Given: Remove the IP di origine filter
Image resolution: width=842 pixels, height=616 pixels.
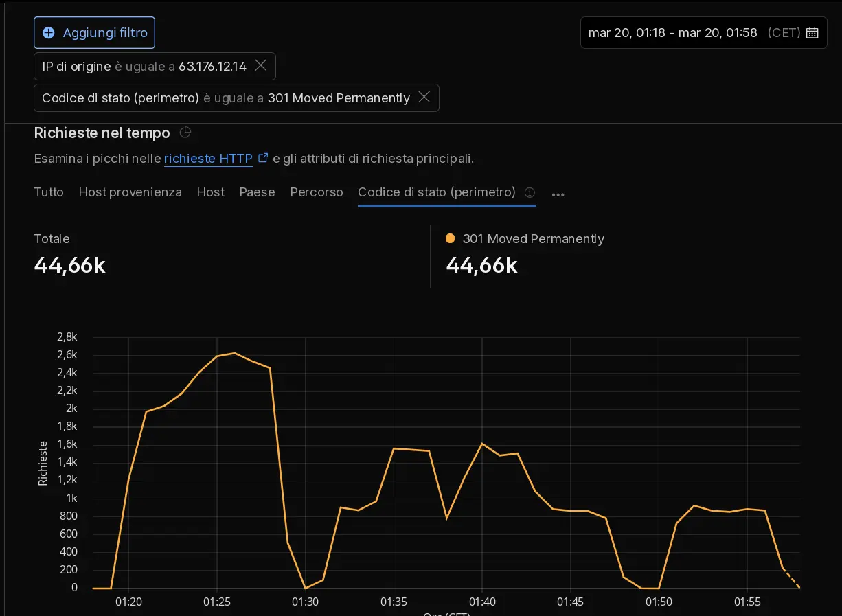Looking at the screenshot, I should pyautogui.click(x=261, y=65).
